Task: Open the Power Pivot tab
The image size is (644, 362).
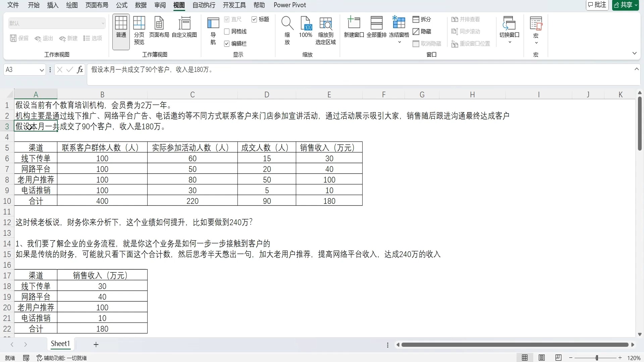Action: (x=290, y=5)
